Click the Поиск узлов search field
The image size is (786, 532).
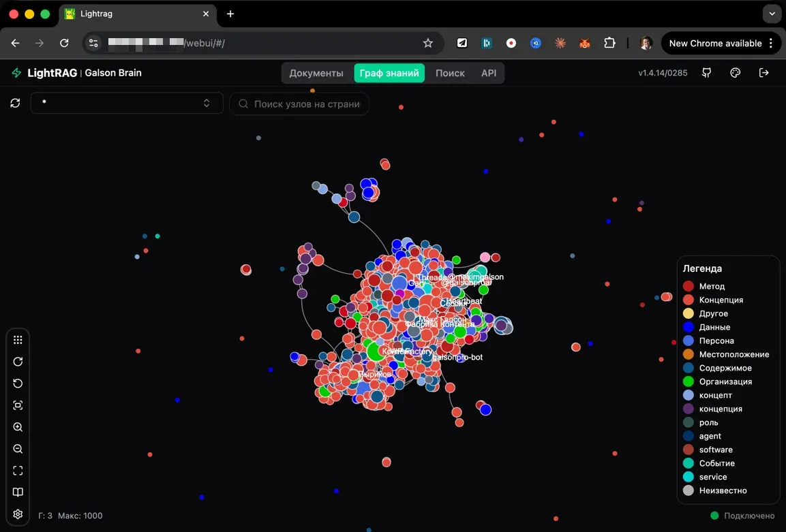(x=306, y=104)
